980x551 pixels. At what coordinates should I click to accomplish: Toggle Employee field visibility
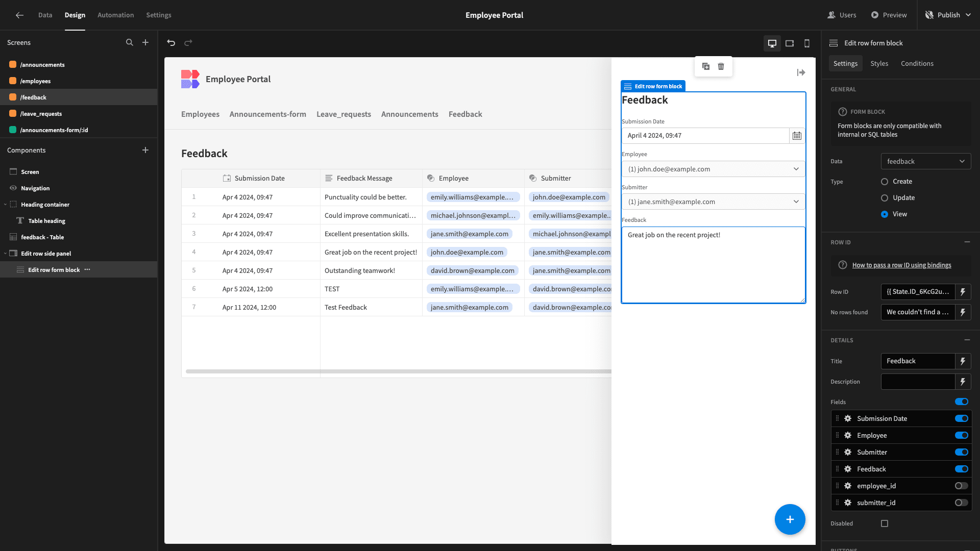coord(962,435)
